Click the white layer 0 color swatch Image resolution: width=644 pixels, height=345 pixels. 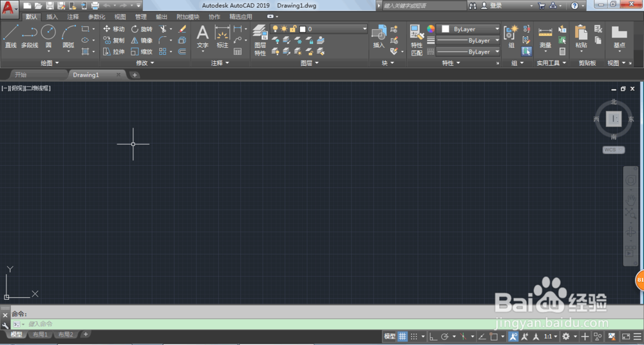click(303, 29)
